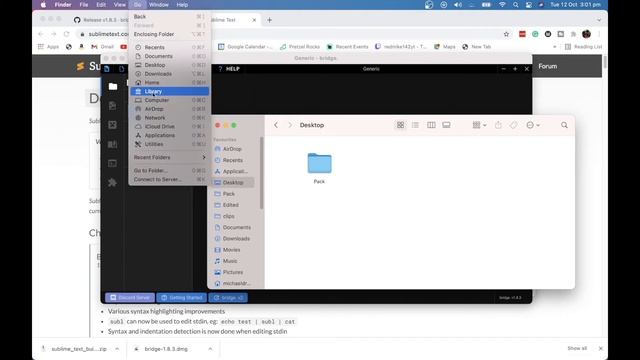Open the Wi-Fi status menu
640x360 pixels.
502,5
